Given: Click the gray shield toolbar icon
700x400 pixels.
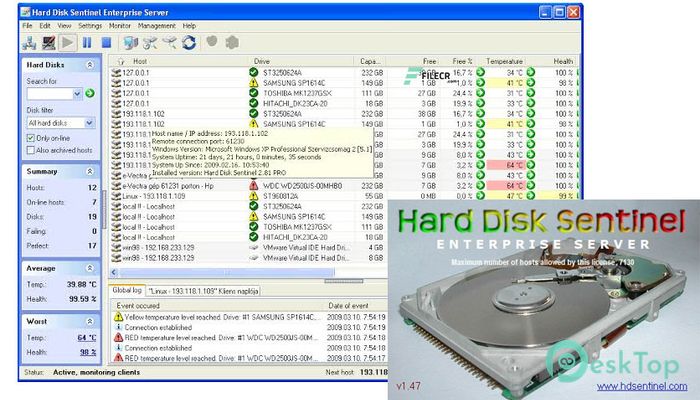Looking at the screenshot, I should pos(212,42).
